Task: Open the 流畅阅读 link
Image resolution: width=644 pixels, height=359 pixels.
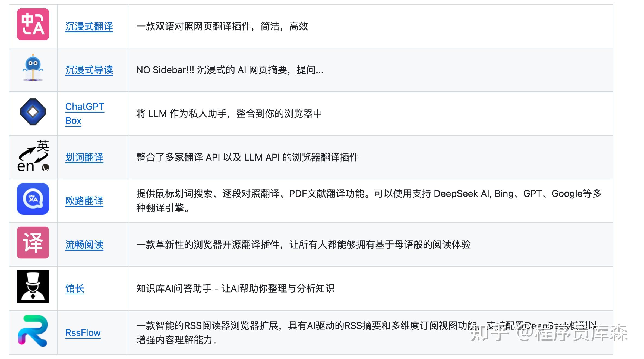Action: point(84,245)
